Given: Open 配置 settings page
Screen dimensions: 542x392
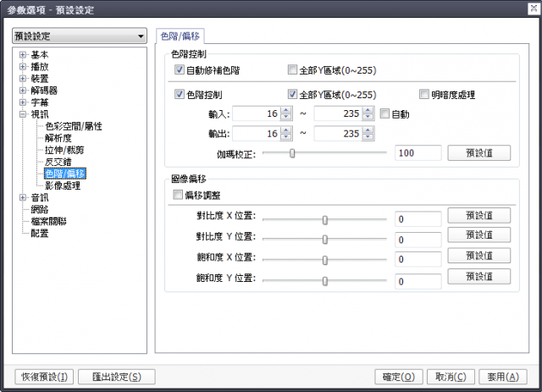Looking at the screenshot, I should (x=40, y=234).
